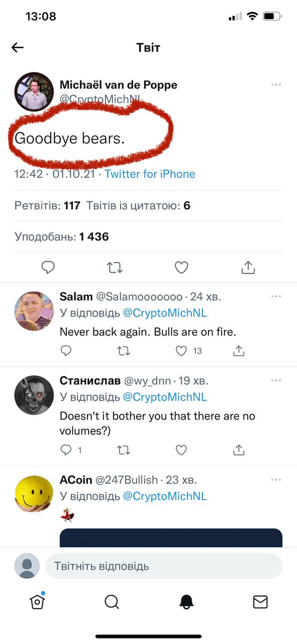View the 117 retweets list
Screen dimensions: 297x644
click(48, 206)
